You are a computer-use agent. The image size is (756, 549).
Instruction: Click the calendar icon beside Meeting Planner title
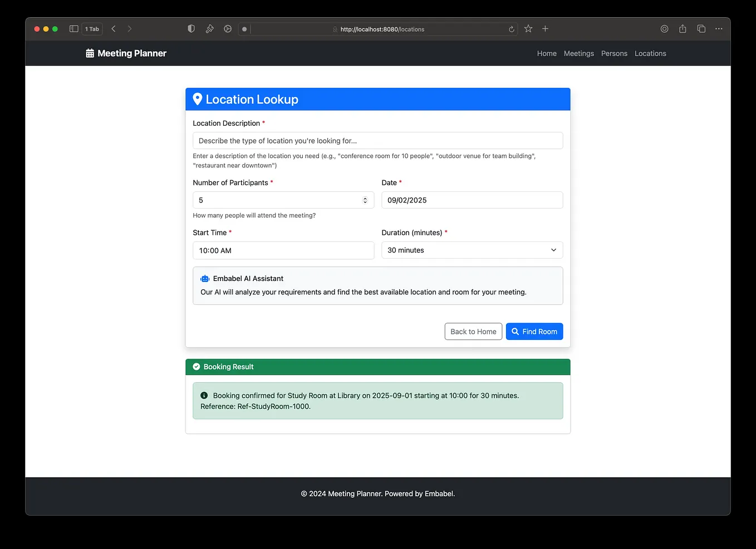(89, 53)
